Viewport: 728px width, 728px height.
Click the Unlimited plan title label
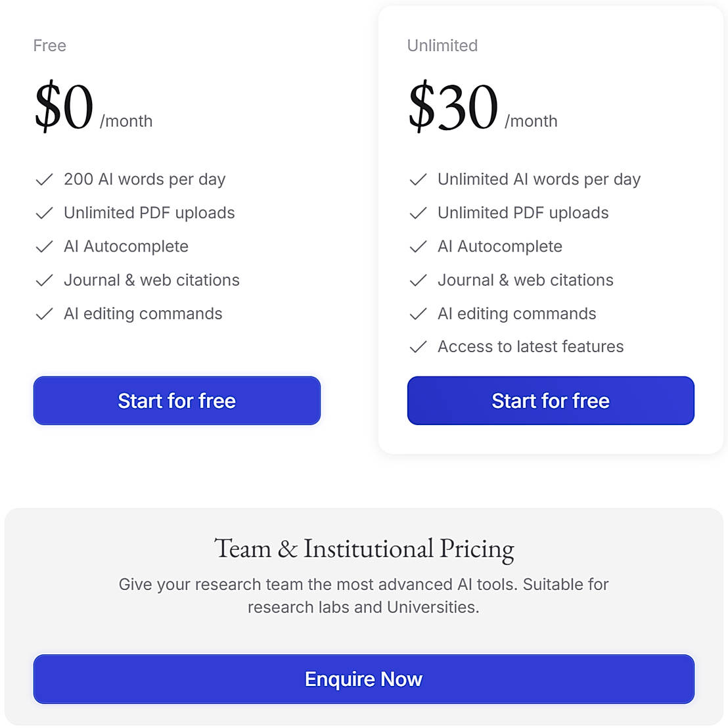(x=442, y=45)
